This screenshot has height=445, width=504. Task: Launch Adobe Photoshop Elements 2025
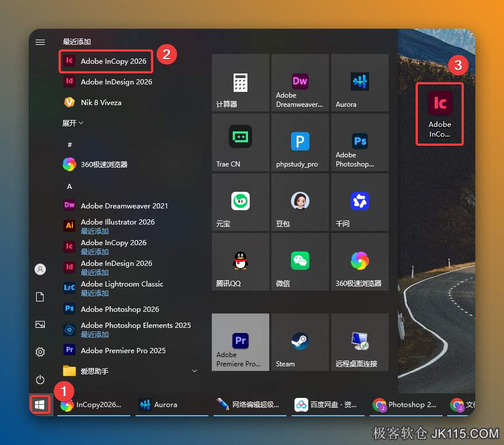(129, 329)
